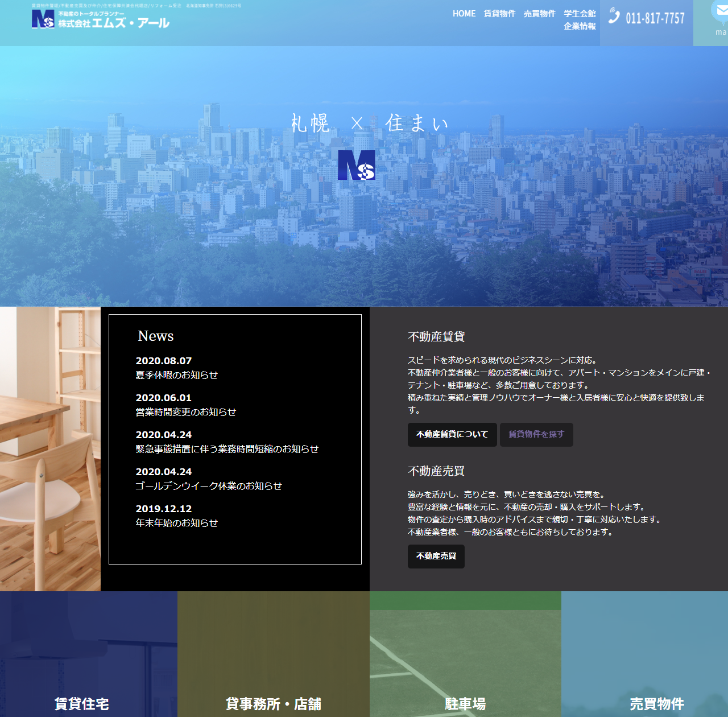Open the ゴールデンウイーク休業のお知らせ news item
Screen dimensions: 728x717
(208, 486)
